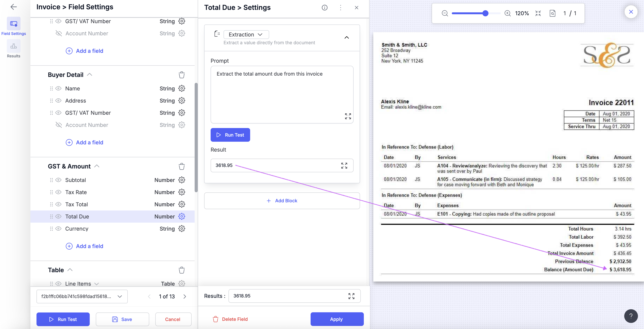
Task: Click Add Block
Action: click(282, 201)
